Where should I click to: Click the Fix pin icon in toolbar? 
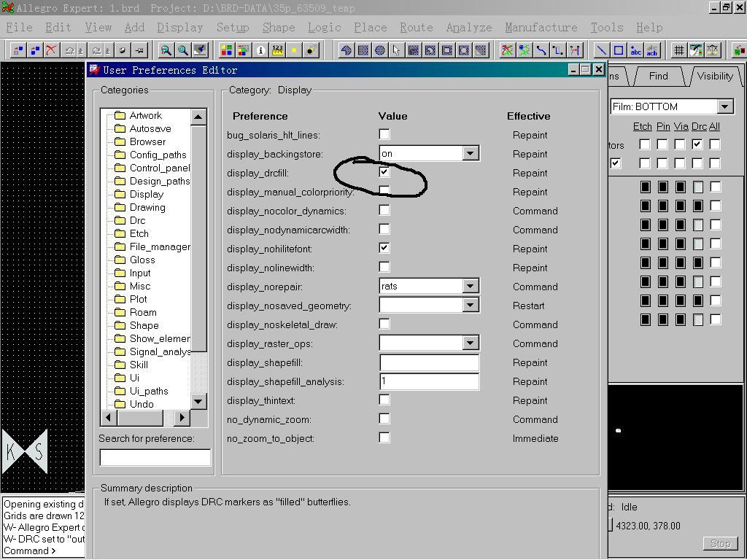pyautogui.click(x=140, y=50)
